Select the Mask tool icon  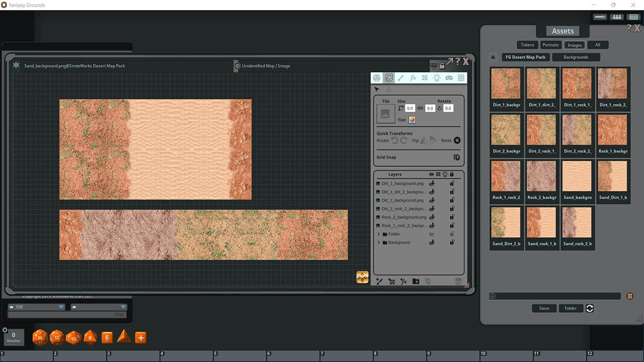449,78
